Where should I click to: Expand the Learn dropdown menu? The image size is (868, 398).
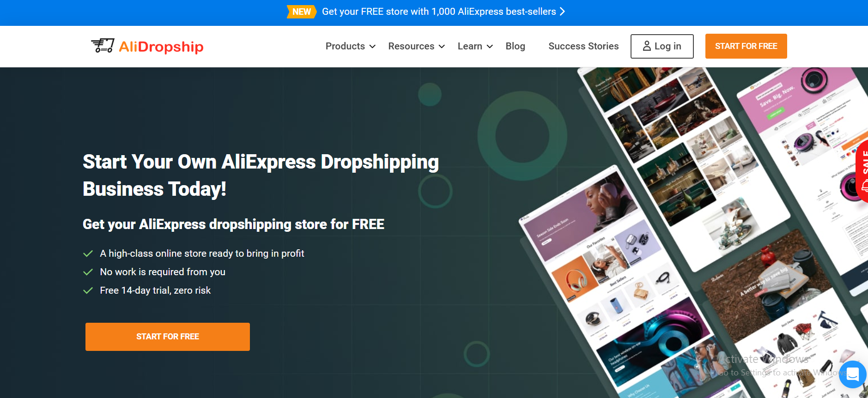pos(475,46)
